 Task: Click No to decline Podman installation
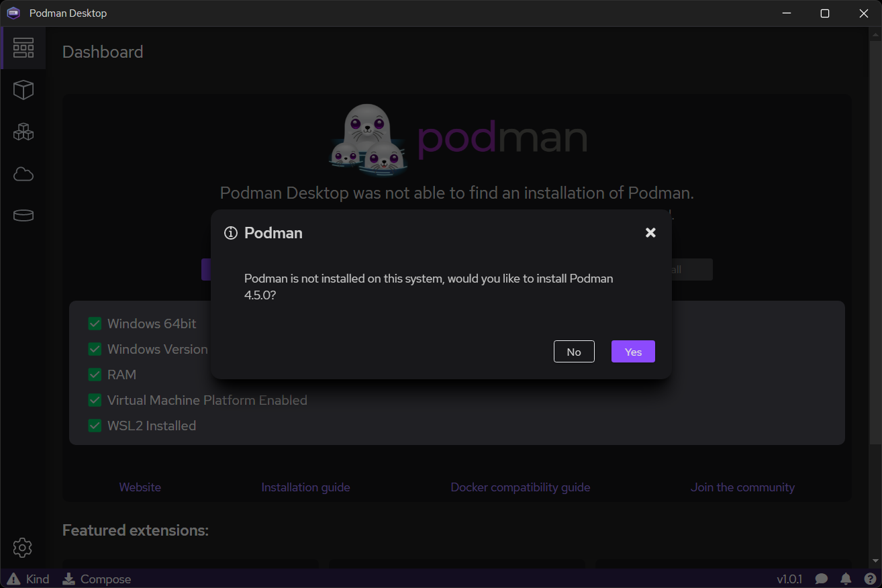tap(574, 352)
